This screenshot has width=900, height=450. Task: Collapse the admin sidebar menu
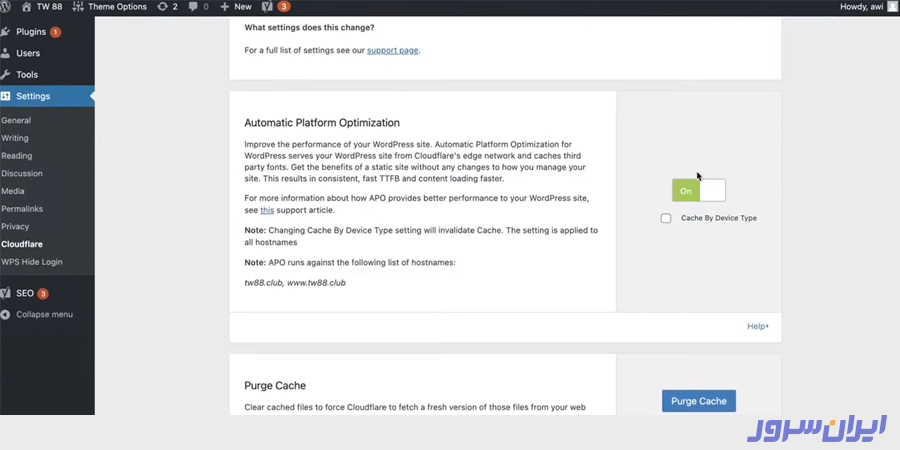(x=44, y=315)
